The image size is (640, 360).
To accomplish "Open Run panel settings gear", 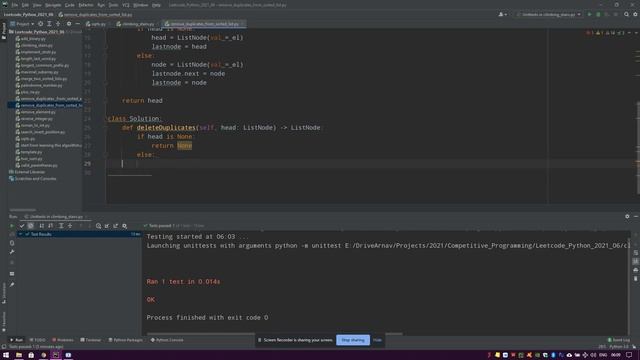I will [627, 216].
